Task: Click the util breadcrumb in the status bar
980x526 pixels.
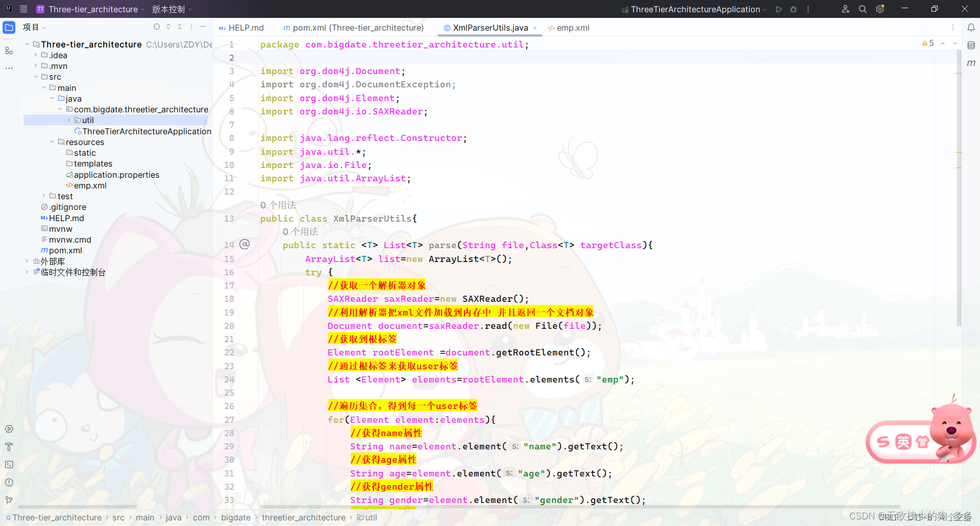Action: (x=371, y=517)
